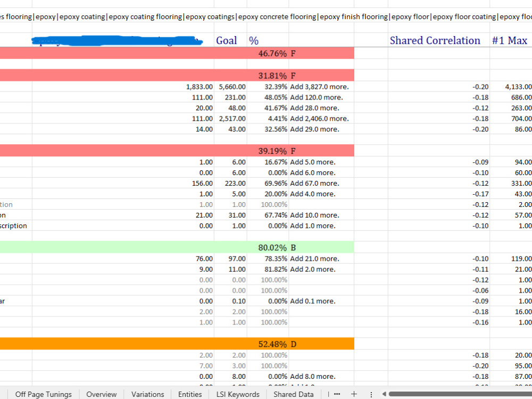Image resolution: width=532 pixels, height=399 pixels.
Task: Click the orange '52.48%' score cell
Action: pos(268,344)
